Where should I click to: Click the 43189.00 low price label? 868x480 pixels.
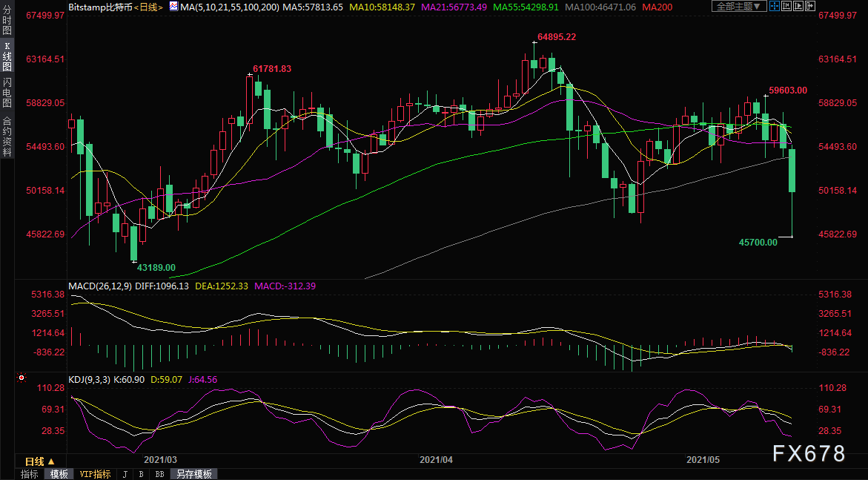coord(156,267)
